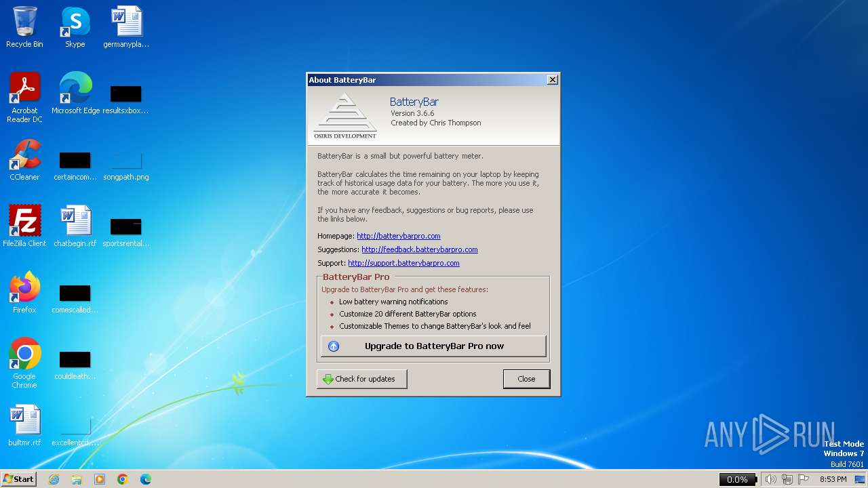Image resolution: width=868 pixels, height=488 pixels.
Task: Visit the batterybarpro.com homepage link
Action: coord(399,236)
